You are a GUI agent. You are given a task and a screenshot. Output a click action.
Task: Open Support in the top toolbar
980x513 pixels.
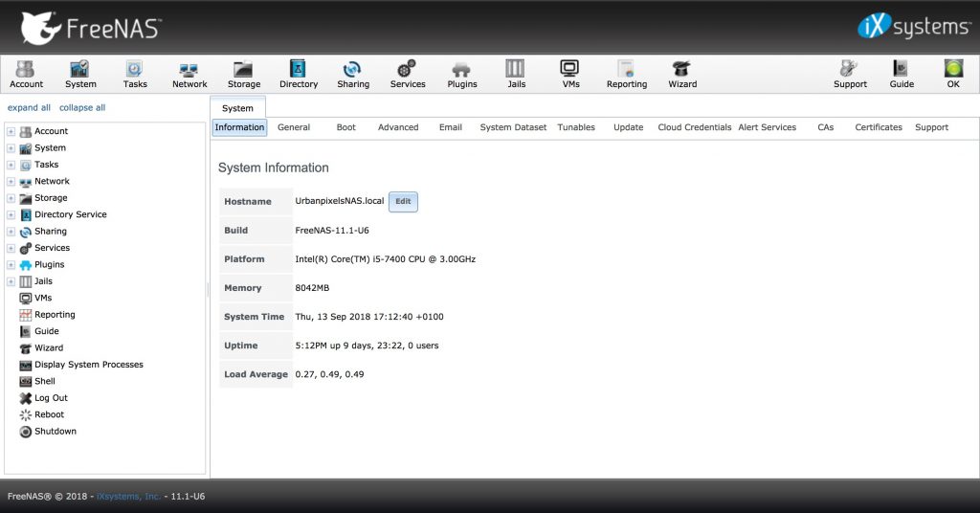pos(850,75)
